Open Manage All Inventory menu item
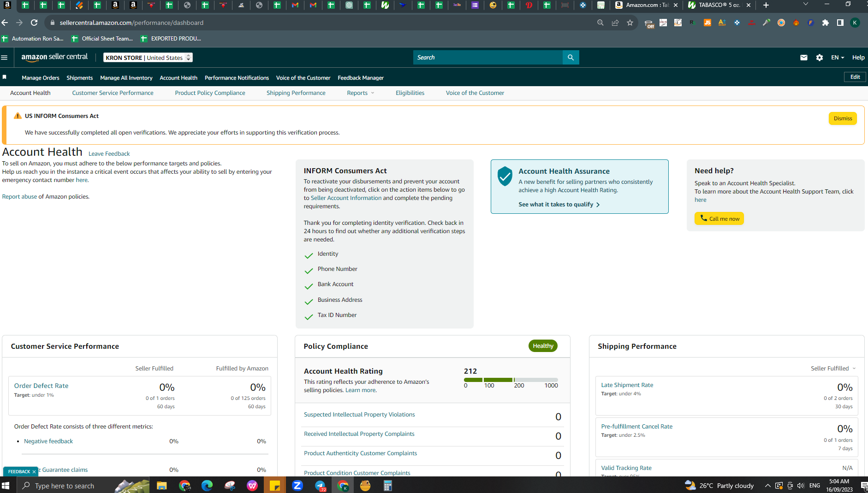This screenshot has width=868, height=493. pos(126,78)
